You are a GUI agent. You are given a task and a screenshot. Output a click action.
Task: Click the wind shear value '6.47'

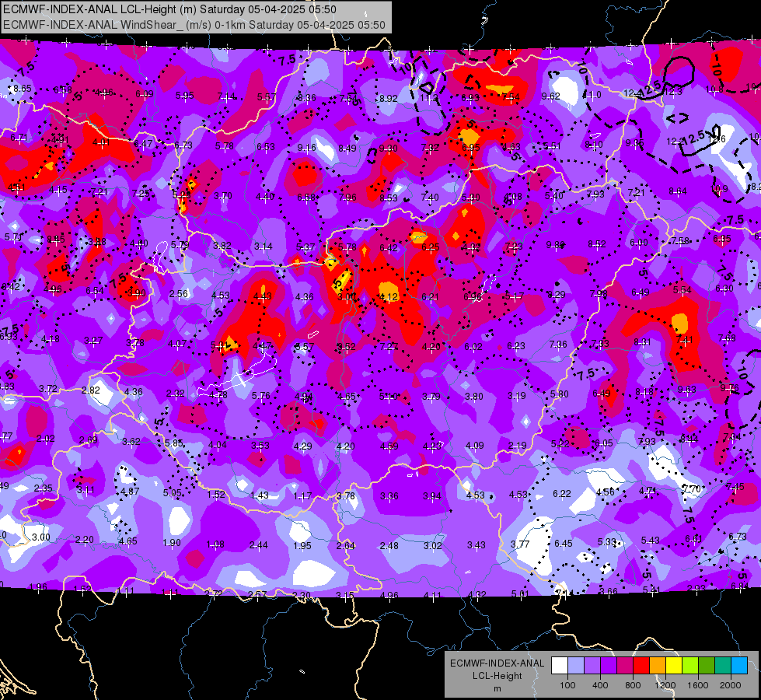[x=143, y=143]
